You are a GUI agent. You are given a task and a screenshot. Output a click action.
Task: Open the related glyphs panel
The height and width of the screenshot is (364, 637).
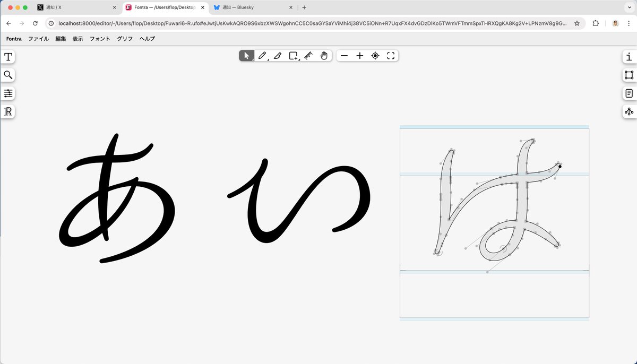point(629,111)
